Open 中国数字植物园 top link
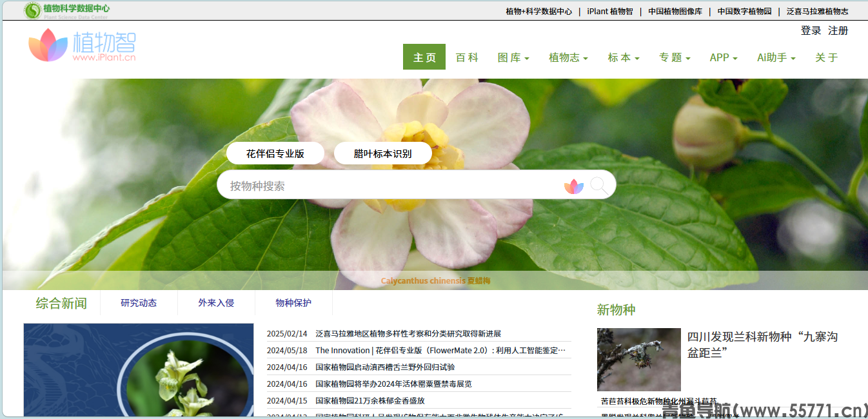 coord(745,11)
